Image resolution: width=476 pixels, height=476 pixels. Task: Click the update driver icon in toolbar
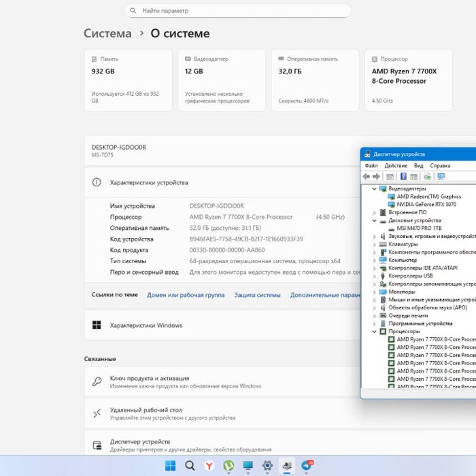tap(427, 177)
